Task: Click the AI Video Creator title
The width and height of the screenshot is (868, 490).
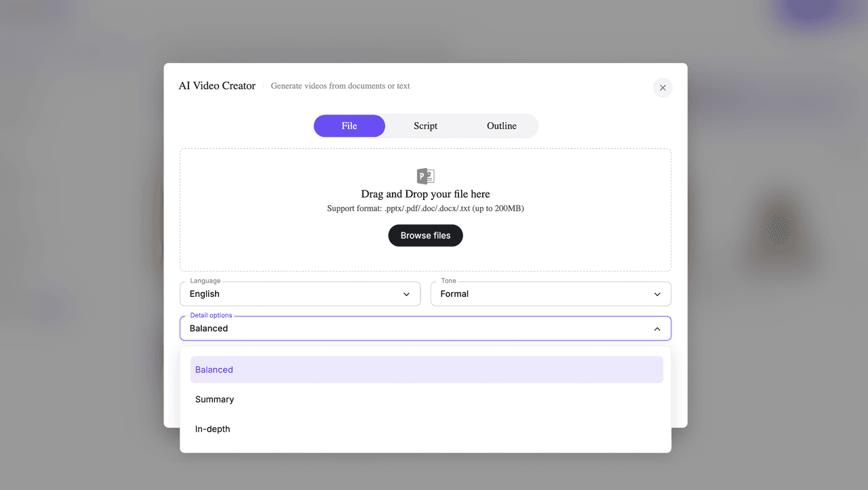Action: 217,86
